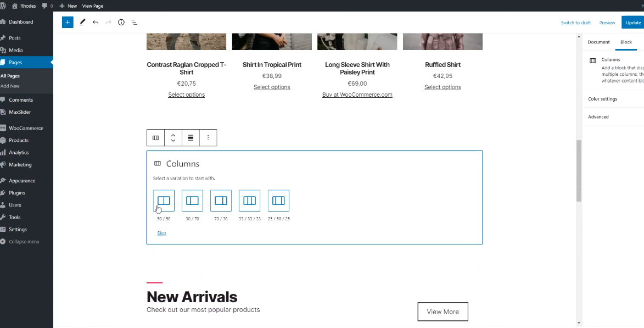Expand the Advanced panel

click(598, 117)
